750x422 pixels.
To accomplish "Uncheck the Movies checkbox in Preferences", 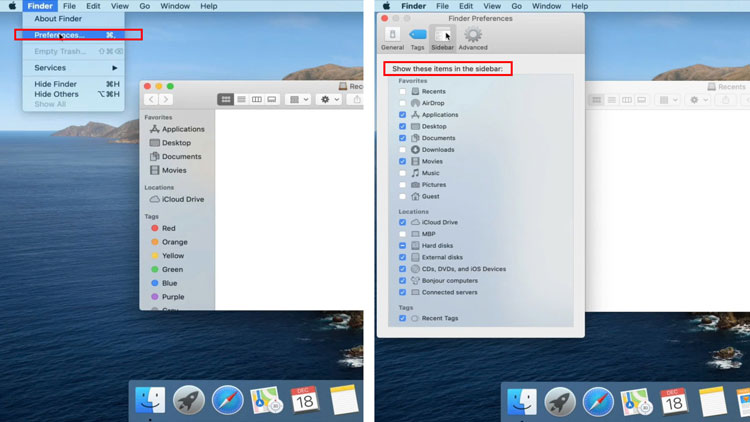I will click(x=402, y=161).
